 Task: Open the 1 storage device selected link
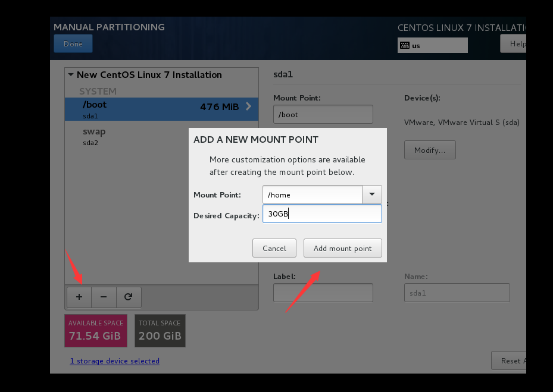115,361
